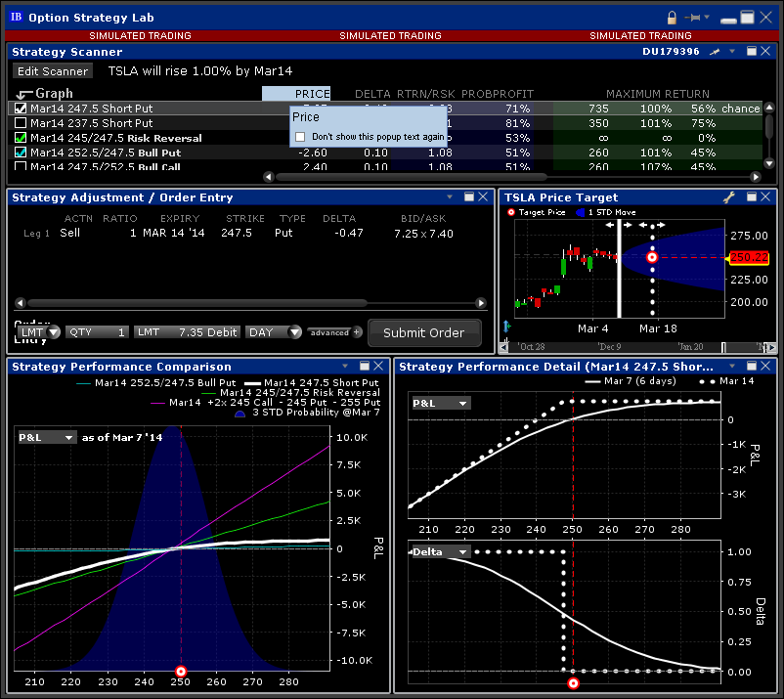Click the pin icon in title bar
784x699 pixels.
[x=696, y=18]
